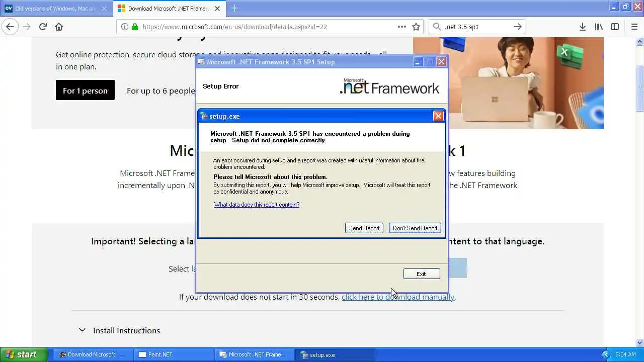Click the browser Forward arrow
This screenshot has height=362, width=644.
pyautogui.click(x=27, y=27)
